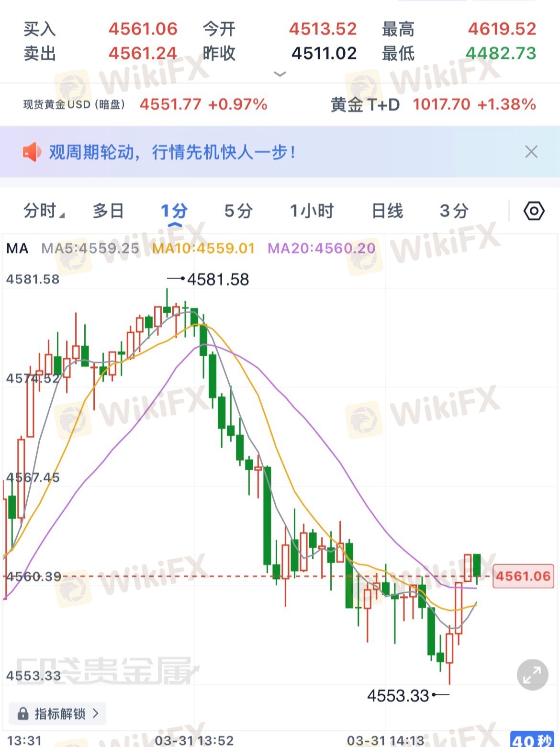560x747 pixels.
Task: Open the 分时 timeframe dropdown
Action: coord(43,211)
